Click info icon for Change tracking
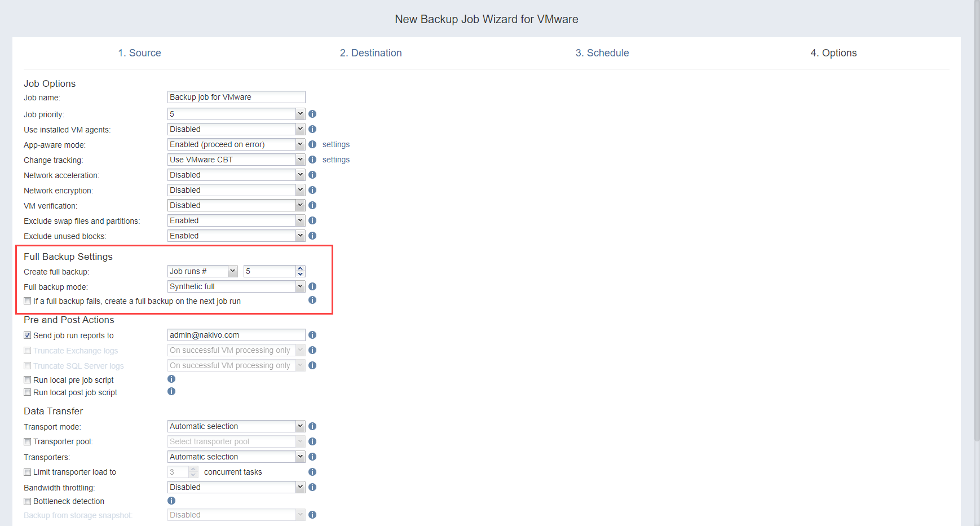980x526 pixels. (x=312, y=160)
